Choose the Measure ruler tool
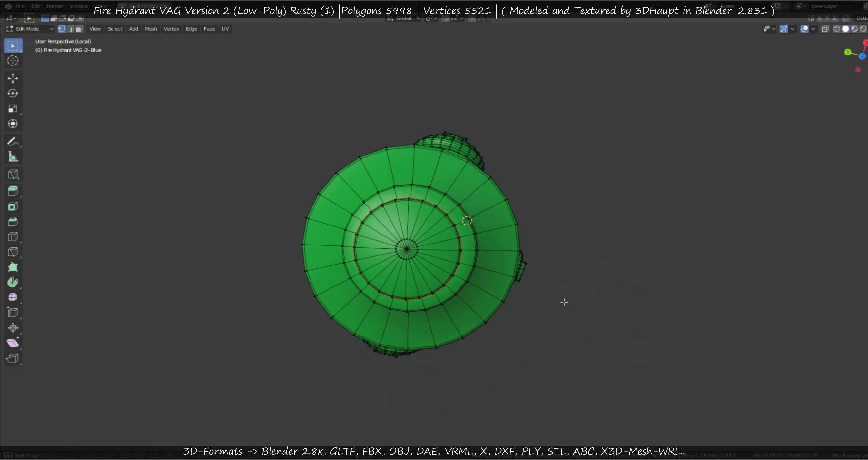868x460 pixels. coord(13,157)
